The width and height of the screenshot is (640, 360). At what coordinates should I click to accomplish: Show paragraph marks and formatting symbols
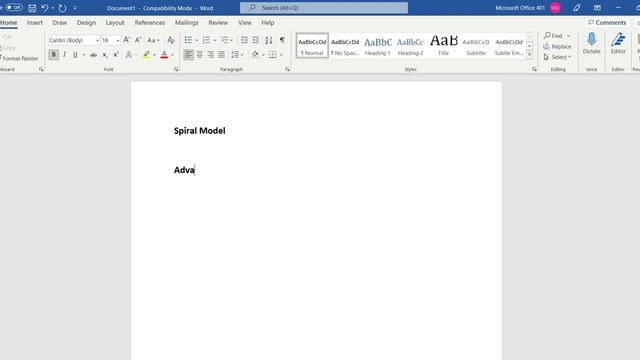(x=282, y=40)
